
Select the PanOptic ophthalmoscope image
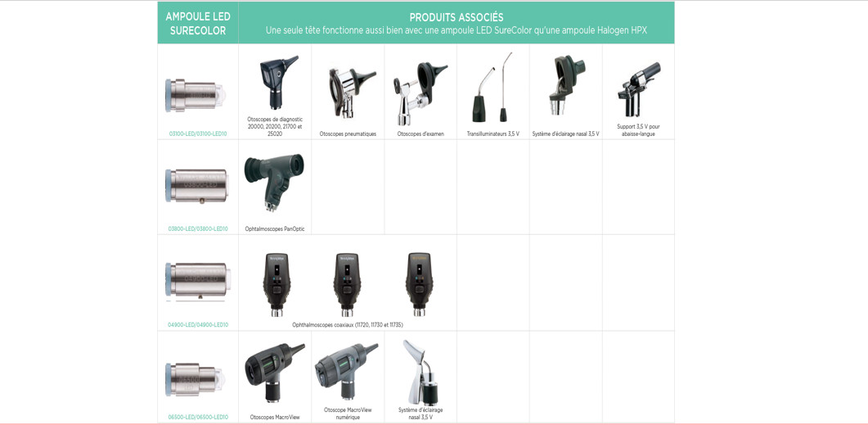tap(275, 183)
